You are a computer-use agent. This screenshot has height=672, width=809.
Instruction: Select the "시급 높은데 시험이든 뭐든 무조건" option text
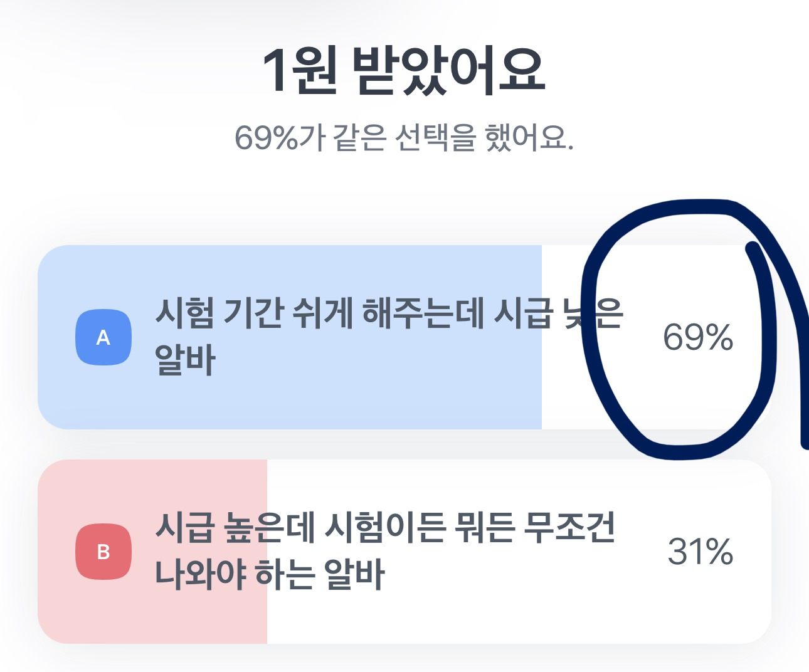pos(385,528)
